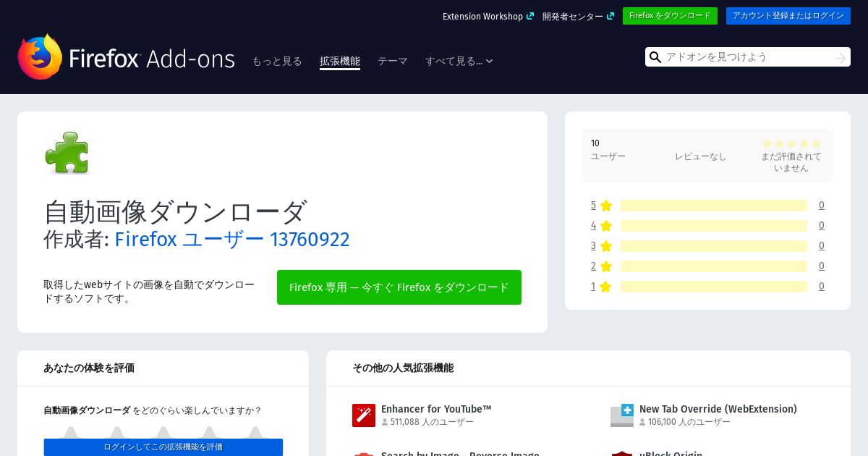The image size is (868, 456).
Task: Click the 3 rating number link
Action: 593,246
